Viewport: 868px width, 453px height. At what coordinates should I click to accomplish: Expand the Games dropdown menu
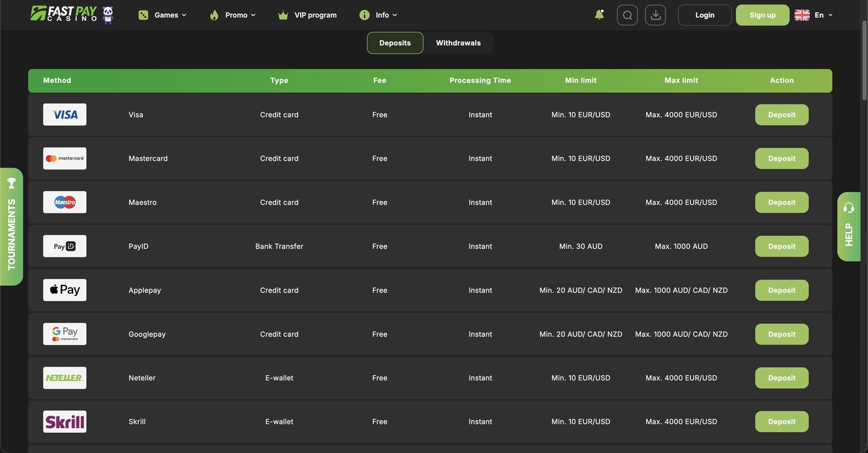point(162,15)
